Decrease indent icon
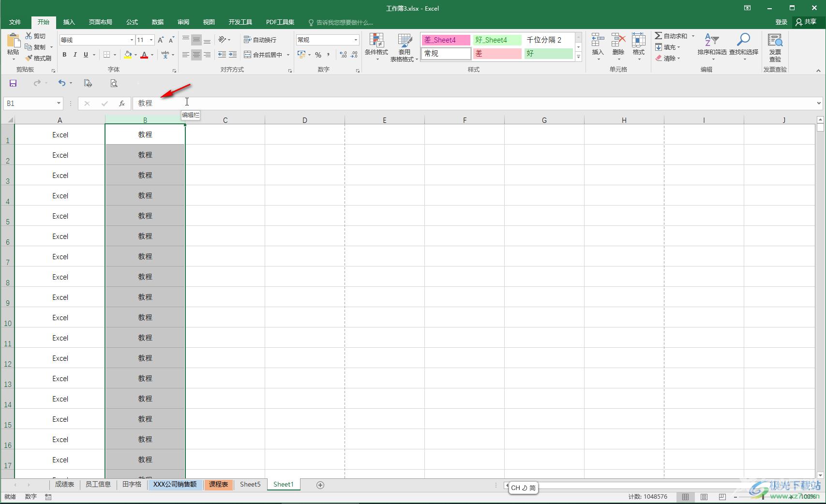The height and width of the screenshot is (504, 826). pos(222,55)
